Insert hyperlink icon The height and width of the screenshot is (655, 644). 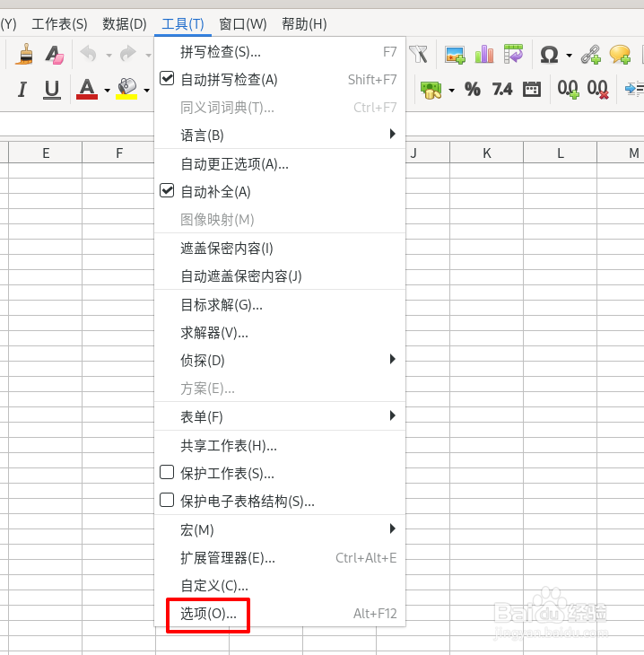click(590, 55)
